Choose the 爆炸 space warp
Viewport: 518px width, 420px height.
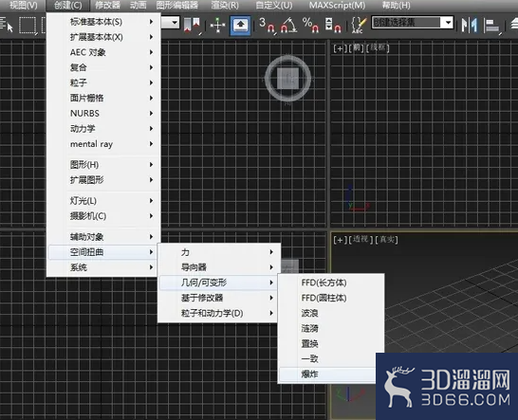(x=327, y=374)
